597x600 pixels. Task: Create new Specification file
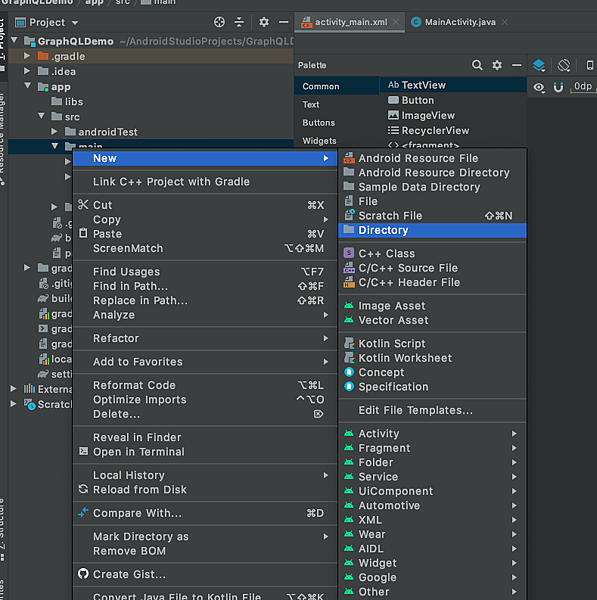click(432, 387)
